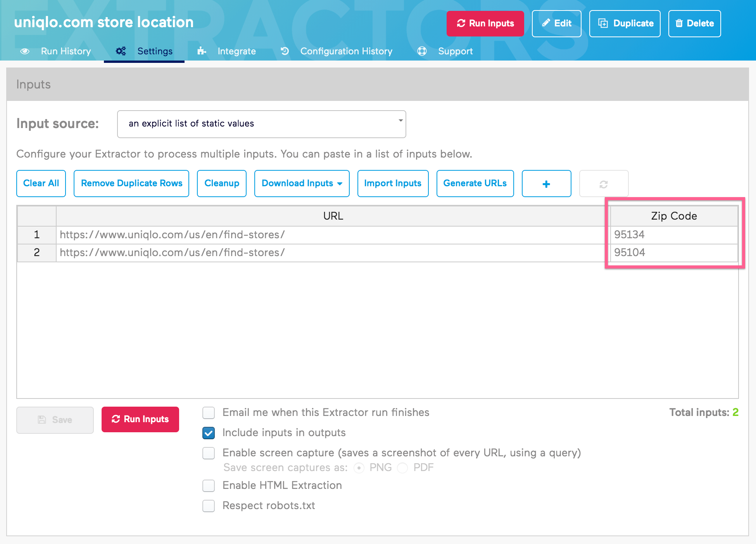Click the red Run Inputs button

coord(485,23)
